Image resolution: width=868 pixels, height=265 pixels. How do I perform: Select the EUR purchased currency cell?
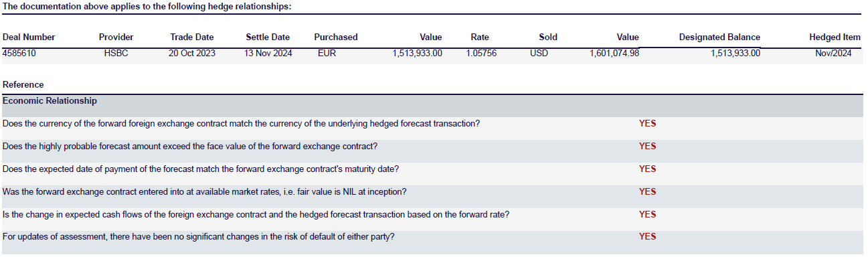327,54
